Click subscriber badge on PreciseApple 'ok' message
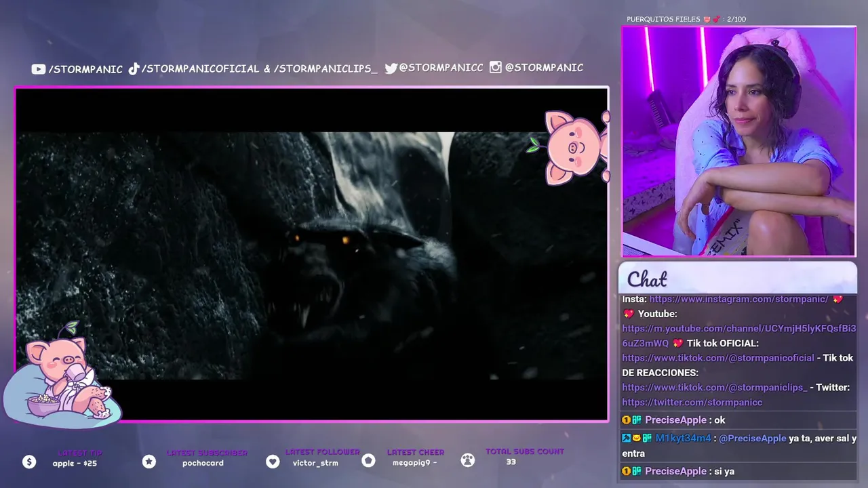This screenshot has width=868, height=488. click(627, 420)
